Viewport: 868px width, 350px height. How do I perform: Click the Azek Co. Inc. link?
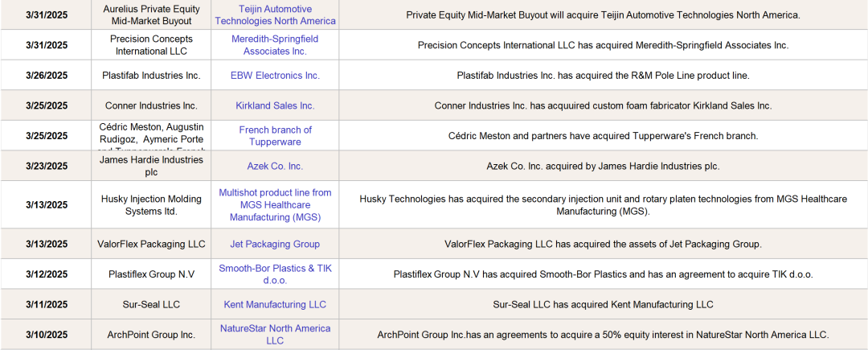[x=275, y=167]
